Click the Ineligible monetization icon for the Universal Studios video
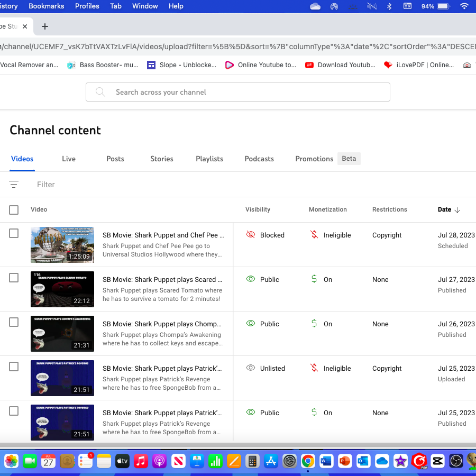Screen dimensions: 476x476 (314, 235)
